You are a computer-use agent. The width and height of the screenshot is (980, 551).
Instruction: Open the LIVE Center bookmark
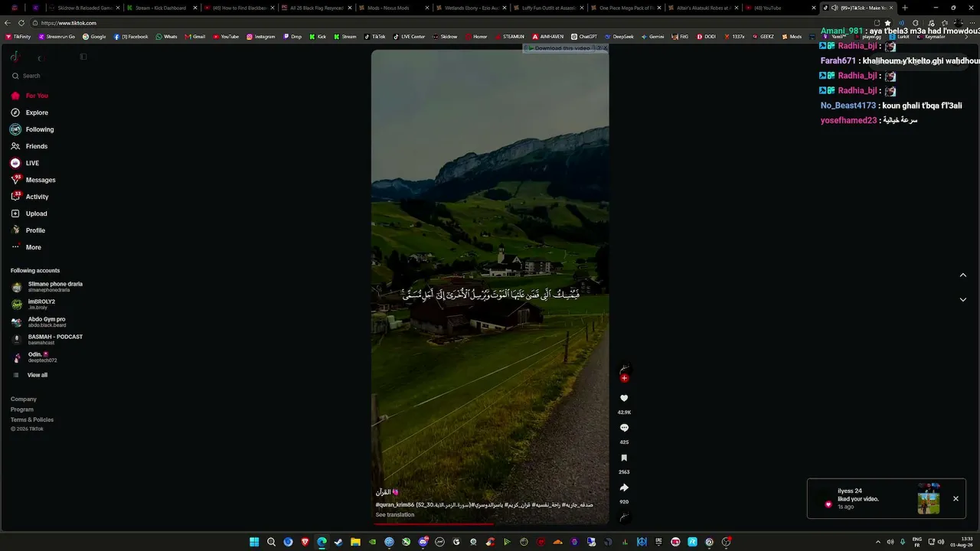(x=409, y=37)
